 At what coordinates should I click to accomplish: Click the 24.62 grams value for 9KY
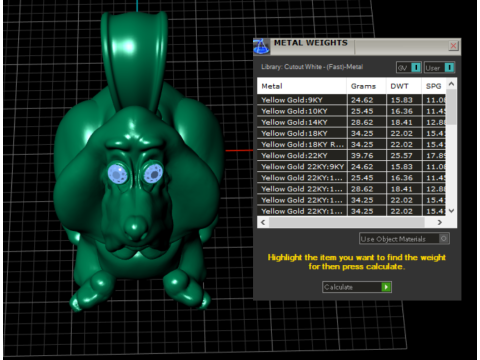click(x=362, y=100)
